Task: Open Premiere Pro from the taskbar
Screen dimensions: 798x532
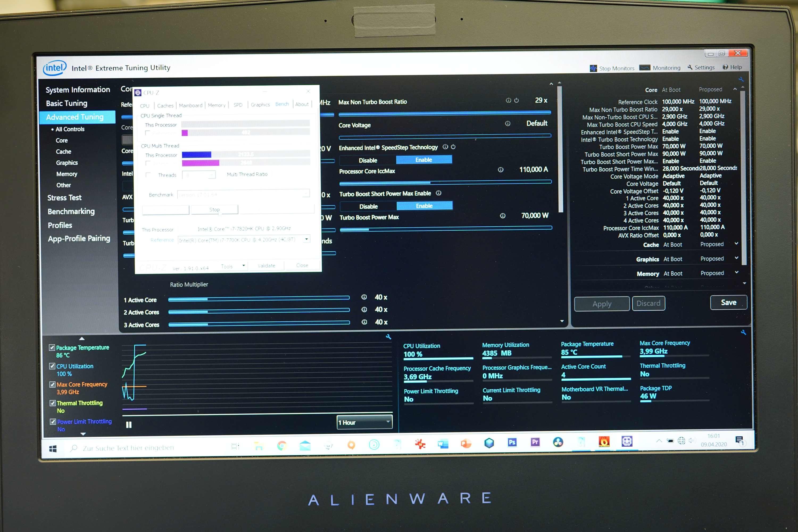Action: coord(535,442)
